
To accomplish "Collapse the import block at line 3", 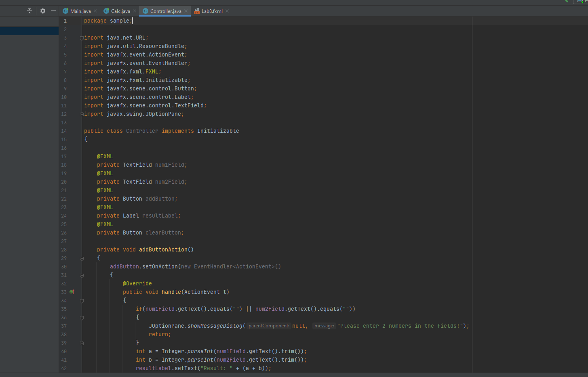I will (x=82, y=38).
